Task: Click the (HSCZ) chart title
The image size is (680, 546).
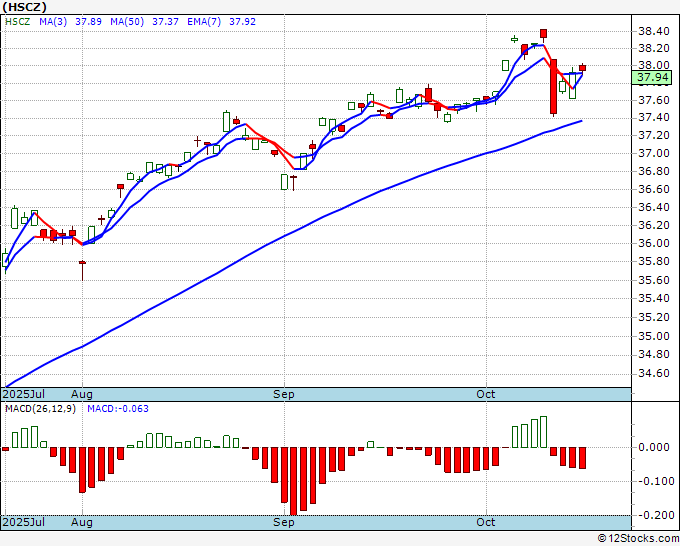Action: click(24, 7)
